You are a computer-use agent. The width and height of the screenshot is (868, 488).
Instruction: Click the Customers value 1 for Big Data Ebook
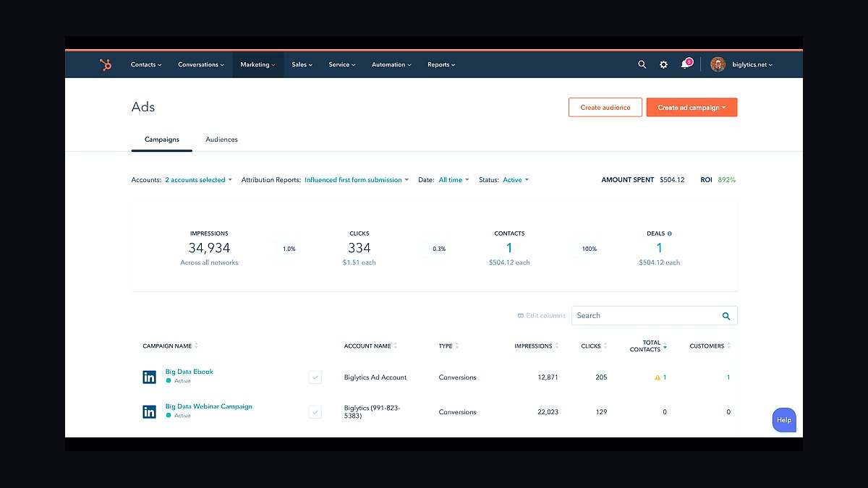pyautogui.click(x=728, y=377)
